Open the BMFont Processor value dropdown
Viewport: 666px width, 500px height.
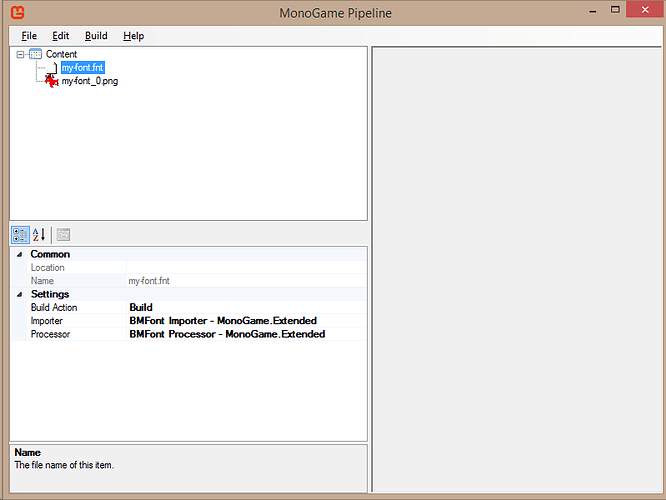tap(246, 334)
